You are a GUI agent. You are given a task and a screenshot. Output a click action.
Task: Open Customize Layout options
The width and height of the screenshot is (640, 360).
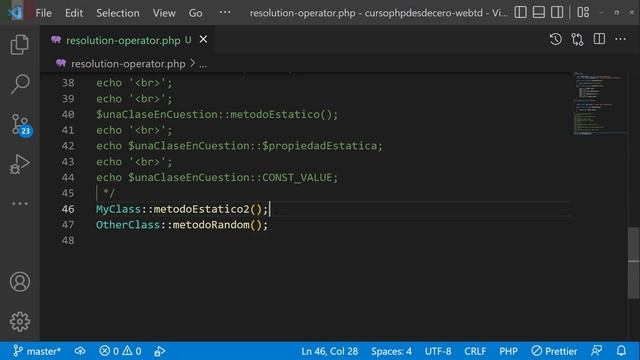[583, 13]
